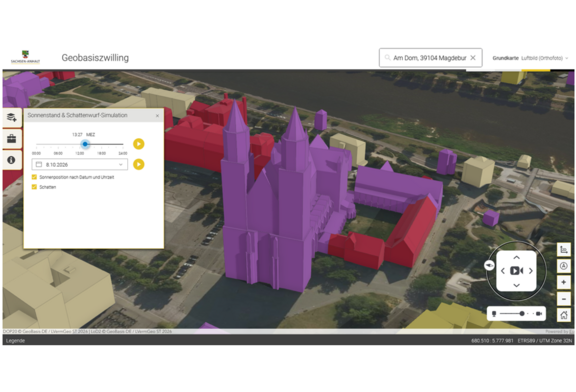This screenshot has height=392, width=576.
Task: Zoom in with the plus button
Action: 564,282
